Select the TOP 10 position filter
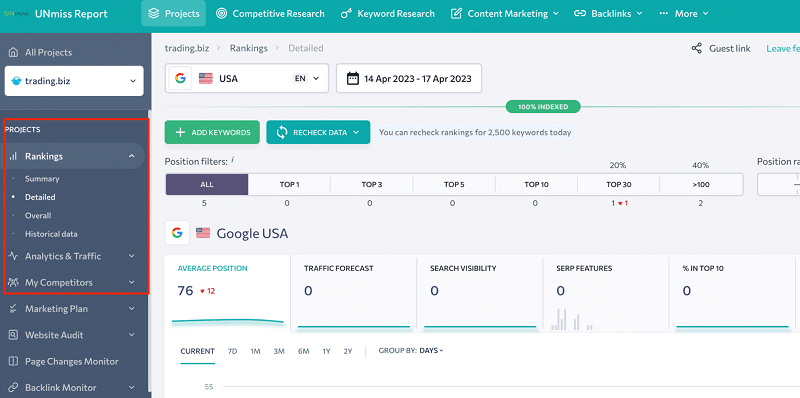 536,185
